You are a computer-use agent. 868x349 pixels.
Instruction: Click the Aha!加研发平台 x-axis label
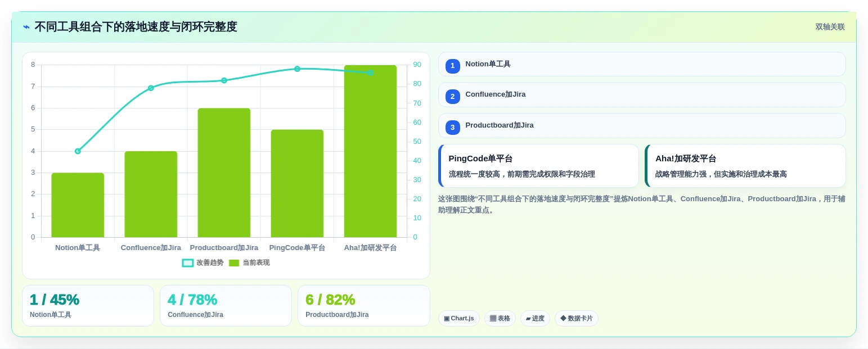pos(370,248)
